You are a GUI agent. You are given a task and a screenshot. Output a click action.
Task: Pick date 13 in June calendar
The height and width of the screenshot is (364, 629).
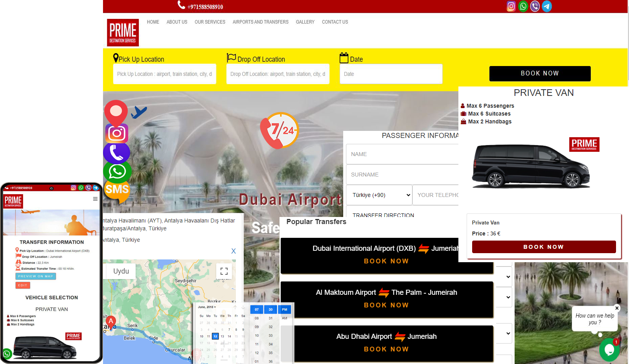click(x=222, y=336)
